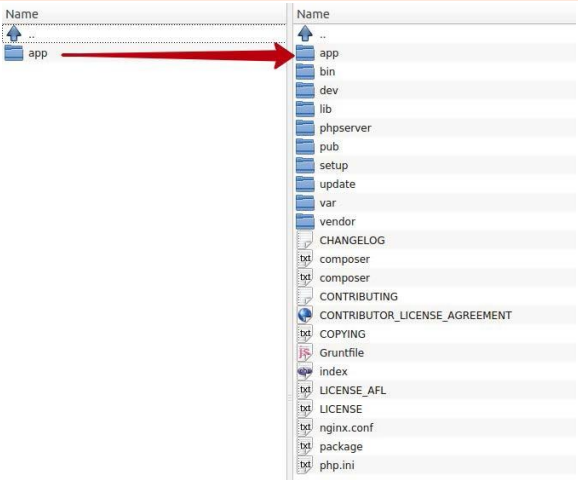Select the update folder
Screen dimensions: 578x480
[436, 184]
